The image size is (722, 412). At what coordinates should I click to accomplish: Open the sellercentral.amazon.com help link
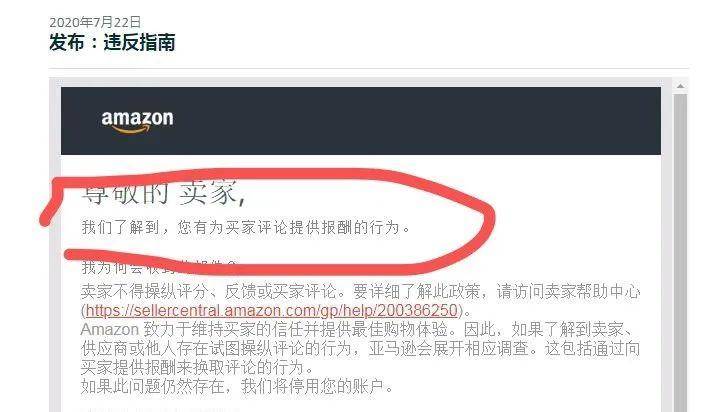pyautogui.click(x=274, y=311)
